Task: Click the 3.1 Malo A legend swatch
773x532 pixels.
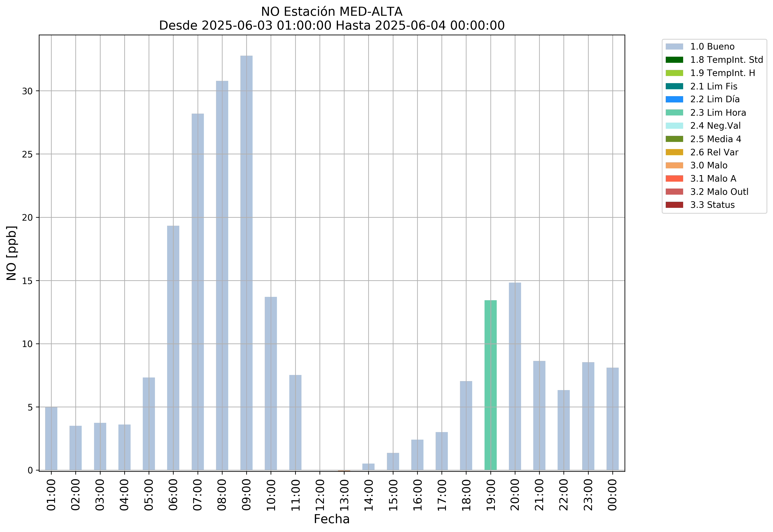Action: 674,179
